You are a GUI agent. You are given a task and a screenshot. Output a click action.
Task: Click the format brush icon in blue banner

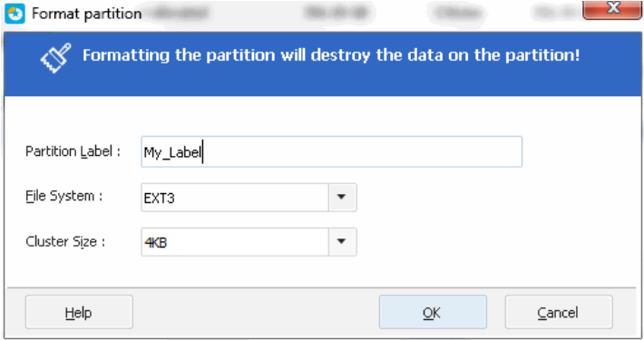55,58
